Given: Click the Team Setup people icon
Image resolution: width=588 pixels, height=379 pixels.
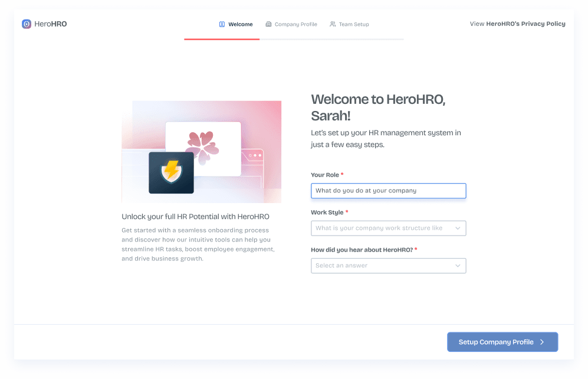Looking at the screenshot, I should (333, 24).
